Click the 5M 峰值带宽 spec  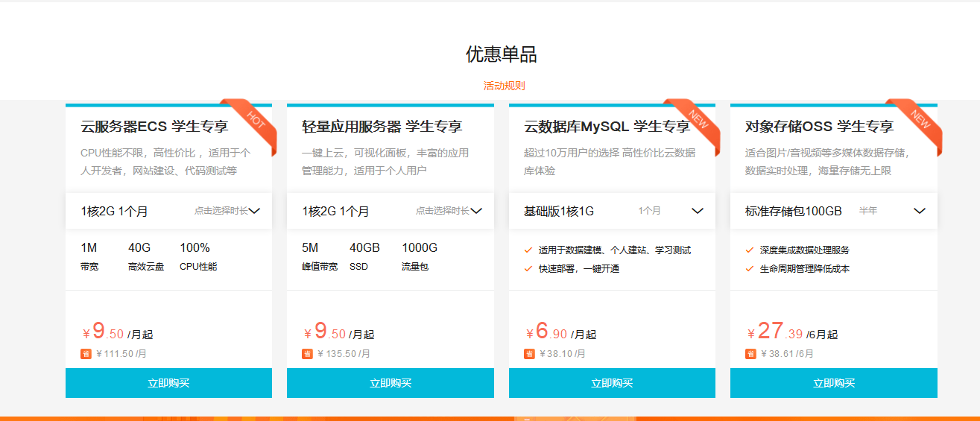(320, 256)
